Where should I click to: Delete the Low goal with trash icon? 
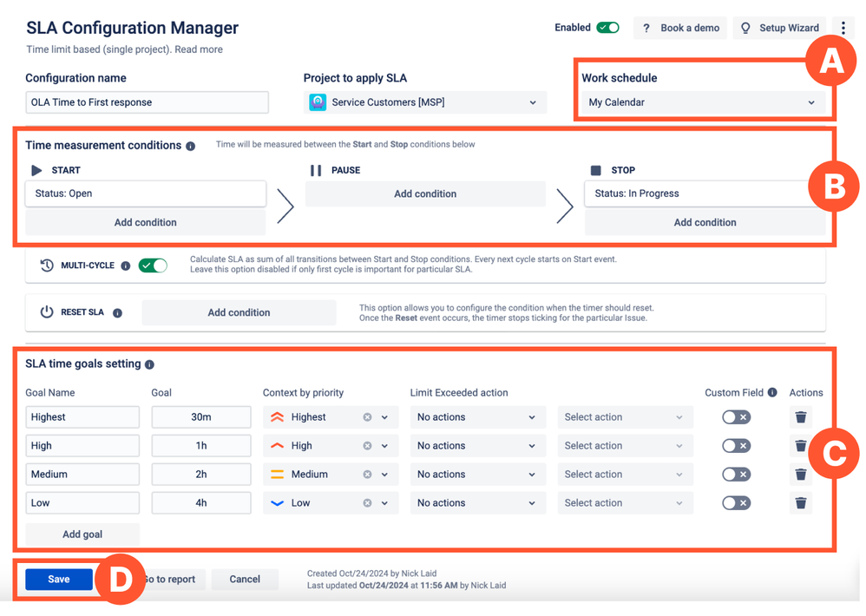point(801,503)
